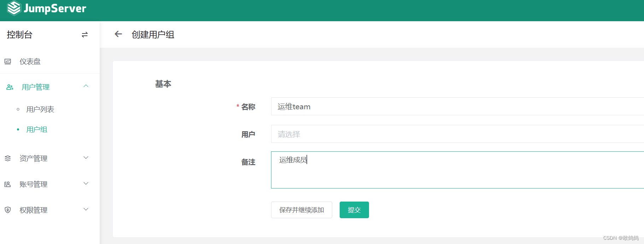This screenshot has height=244, width=644.
Task: Click the 名称 field label
Action: pyautogui.click(x=248, y=107)
